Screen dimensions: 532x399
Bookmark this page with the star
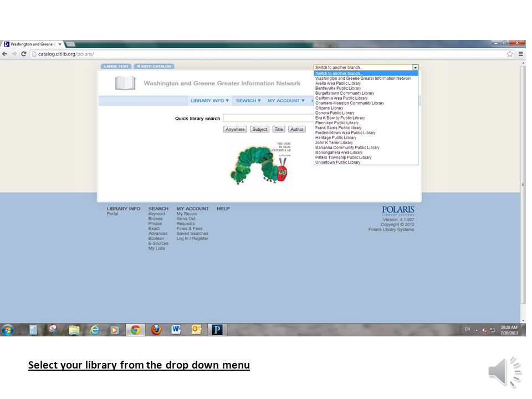click(x=510, y=54)
